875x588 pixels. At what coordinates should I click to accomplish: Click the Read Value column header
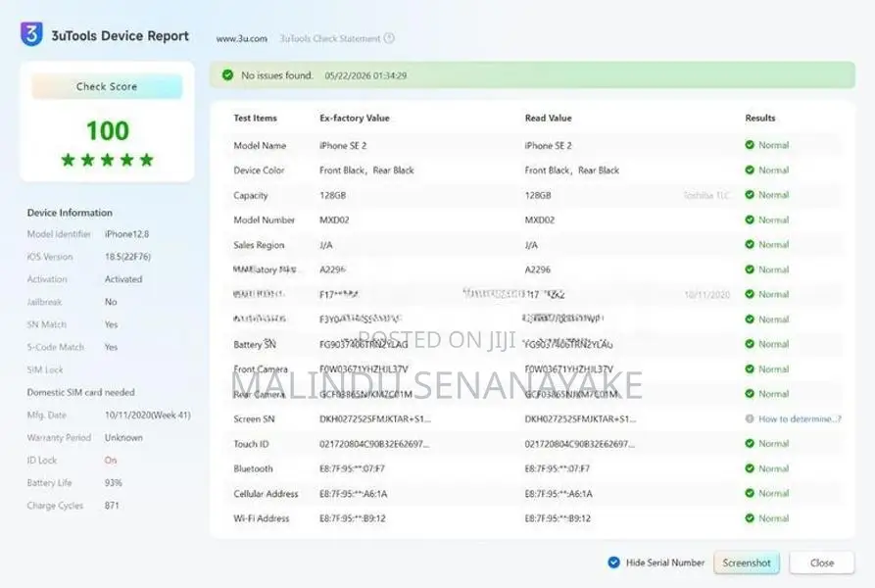pos(548,118)
